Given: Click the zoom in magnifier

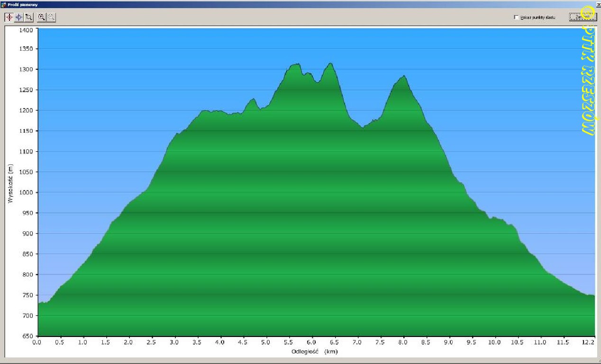Looking at the screenshot, I should click(42, 17).
